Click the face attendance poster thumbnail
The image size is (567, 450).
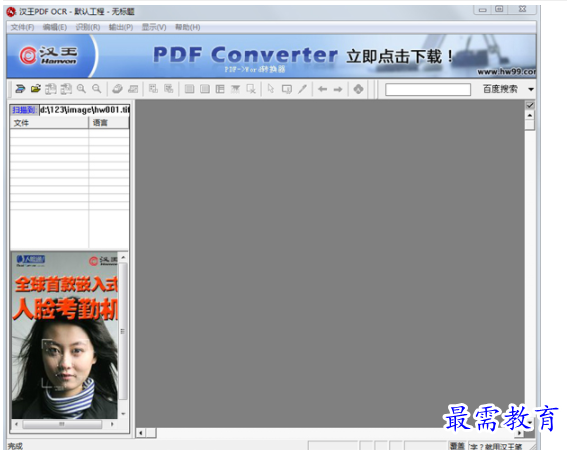pos(65,335)
